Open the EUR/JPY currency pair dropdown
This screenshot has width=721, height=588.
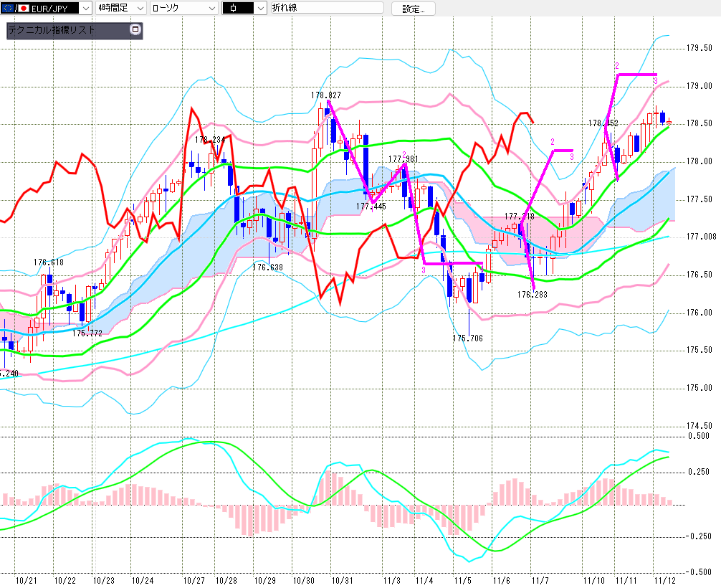85,9
